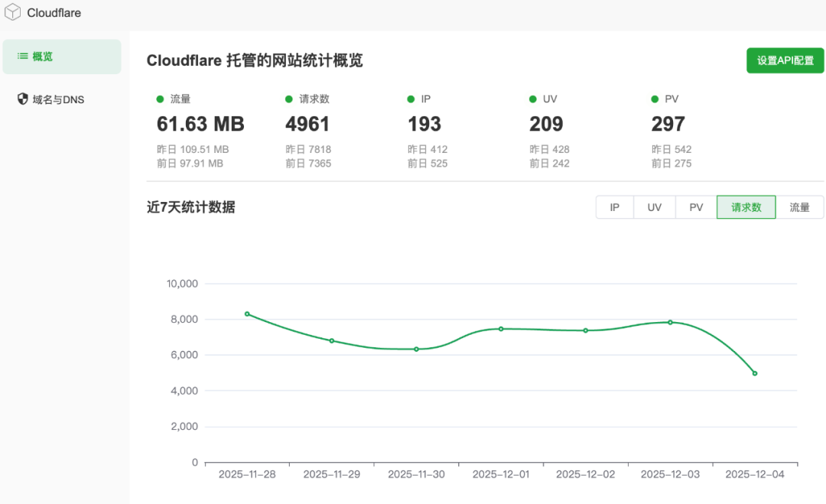Click the 2025-11-28 x-axis label

point(247,474)
